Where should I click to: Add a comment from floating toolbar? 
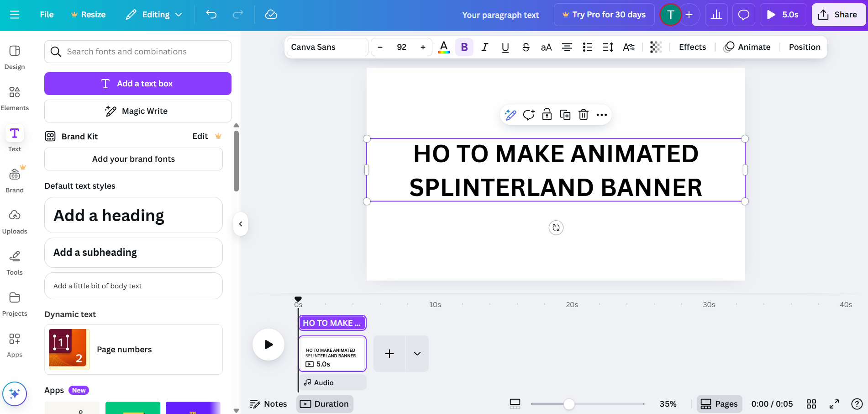(529, 115)
